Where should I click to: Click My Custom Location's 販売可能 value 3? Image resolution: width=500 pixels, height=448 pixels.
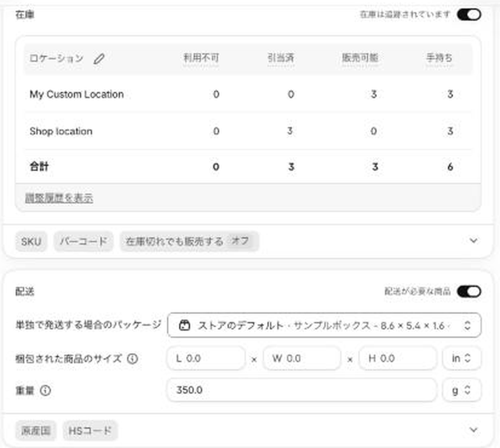pos(373,94)
